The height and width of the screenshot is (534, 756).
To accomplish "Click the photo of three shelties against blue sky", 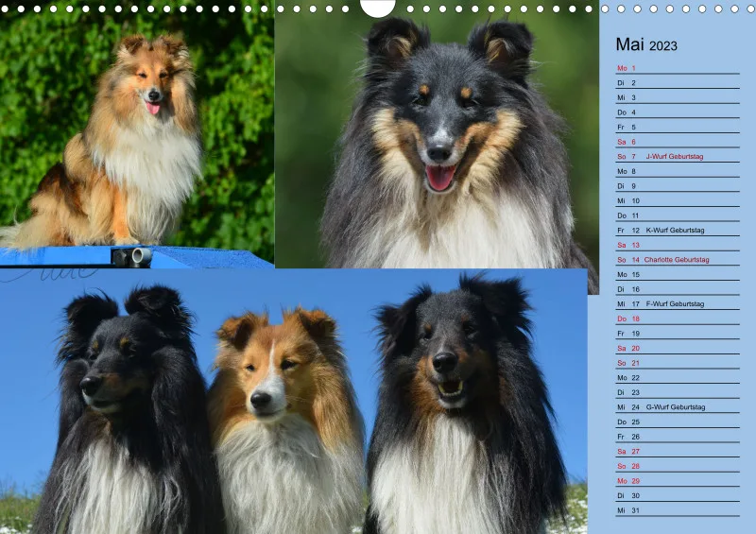I will [294, 402].
